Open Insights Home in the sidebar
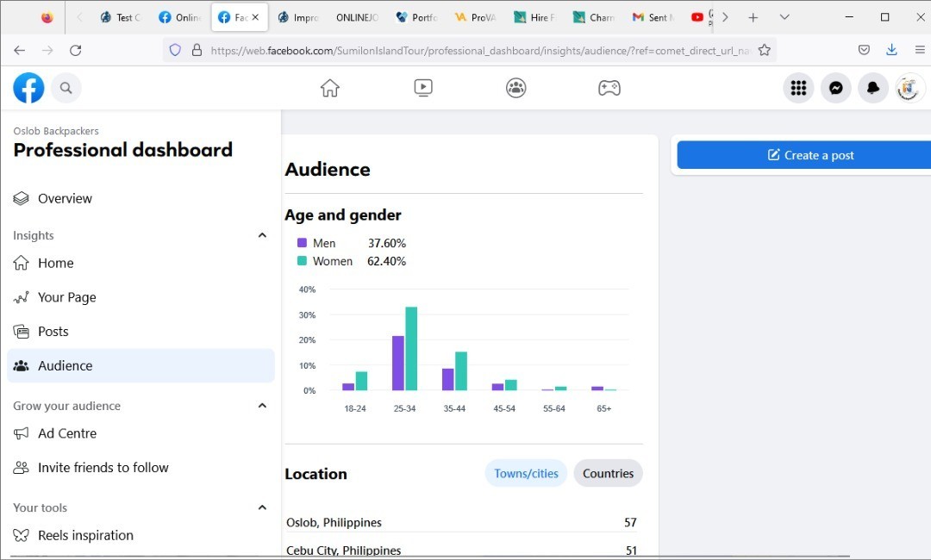 141,263
